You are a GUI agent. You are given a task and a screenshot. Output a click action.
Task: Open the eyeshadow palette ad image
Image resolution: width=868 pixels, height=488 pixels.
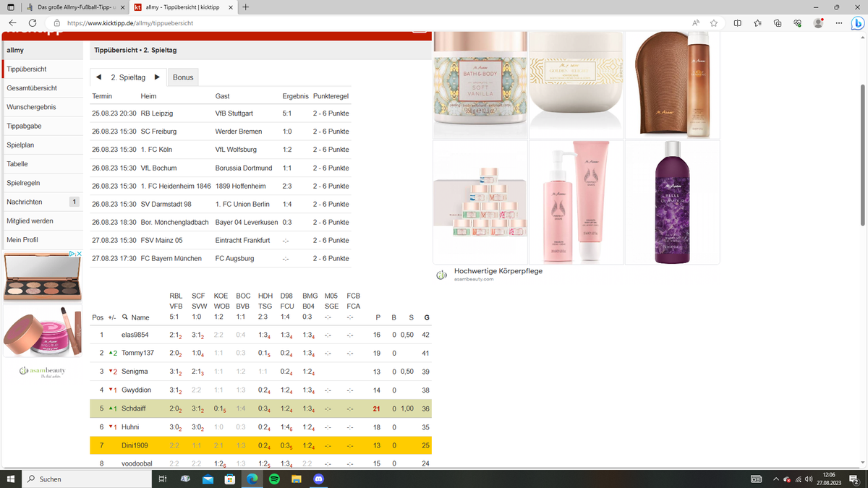[43, 276]
